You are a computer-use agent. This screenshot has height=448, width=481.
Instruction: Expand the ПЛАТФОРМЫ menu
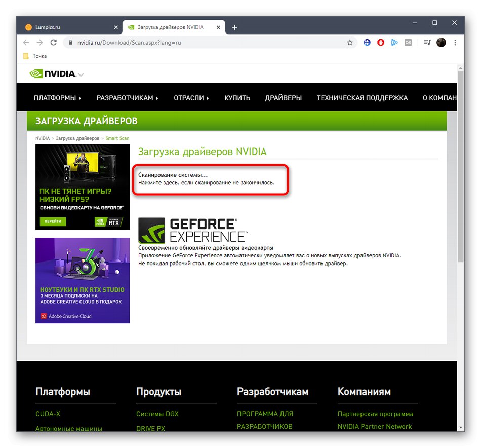[x=57, y=98]
